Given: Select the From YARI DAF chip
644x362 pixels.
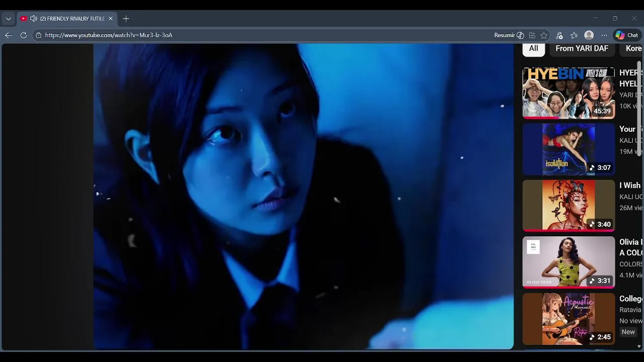Looking at the screenshot, I should 582,49.
